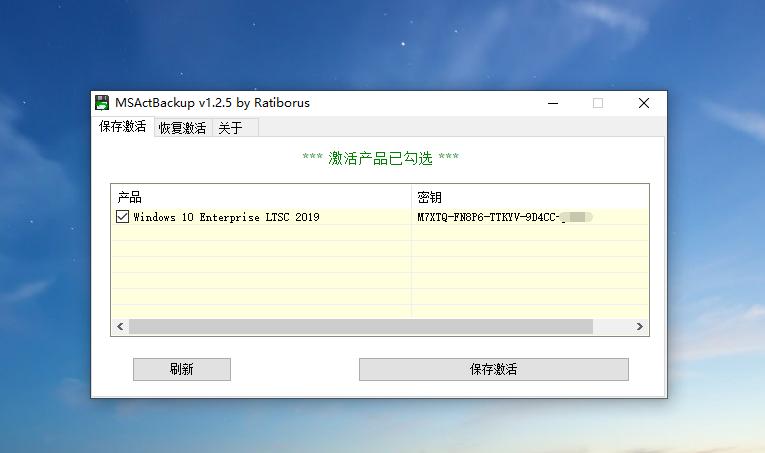Go to the 关于 tab
The image size is (765, 453).
(x=230, y=128)
